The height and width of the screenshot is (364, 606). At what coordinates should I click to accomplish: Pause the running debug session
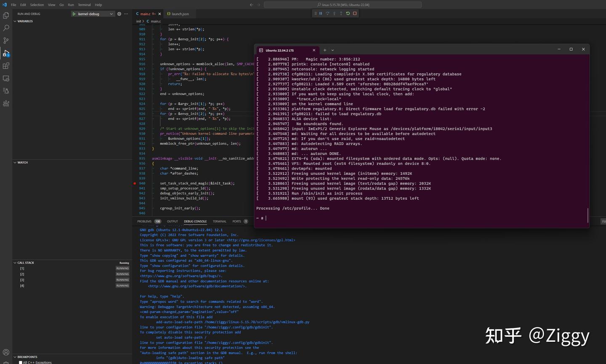(321, 13)
